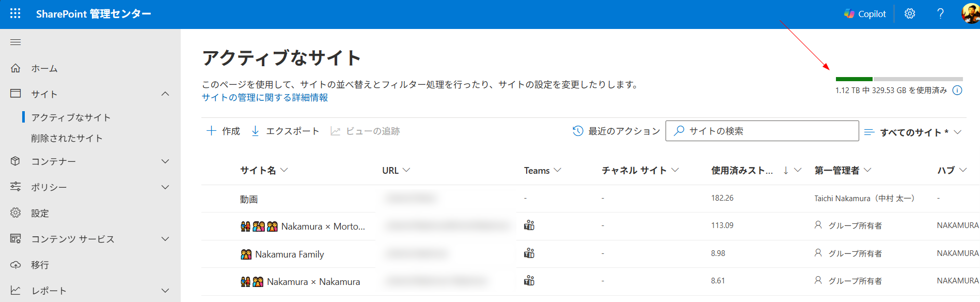Open the すべてのサイト view dropdown
Screen dimensions: 980x302
click(913, 132)
